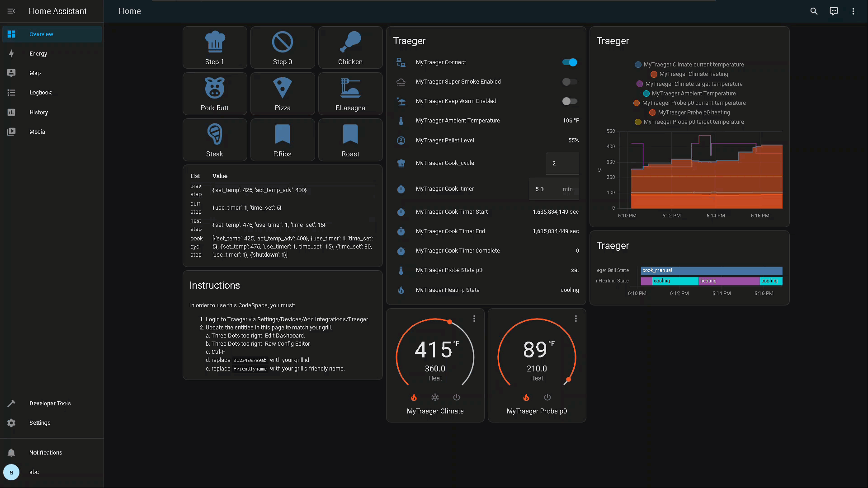Click the Chicken drumstick icon
Viewport: 868px width, 488px height.
click(x=350, y=42)
